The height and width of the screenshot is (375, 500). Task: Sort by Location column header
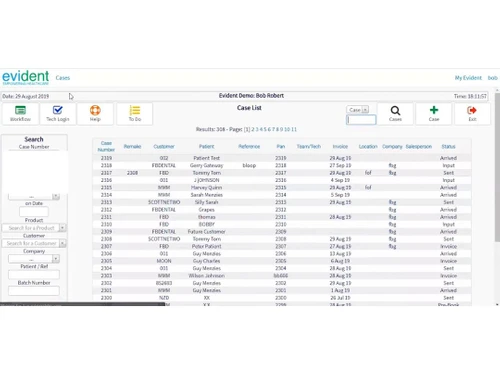click(368, 146)
